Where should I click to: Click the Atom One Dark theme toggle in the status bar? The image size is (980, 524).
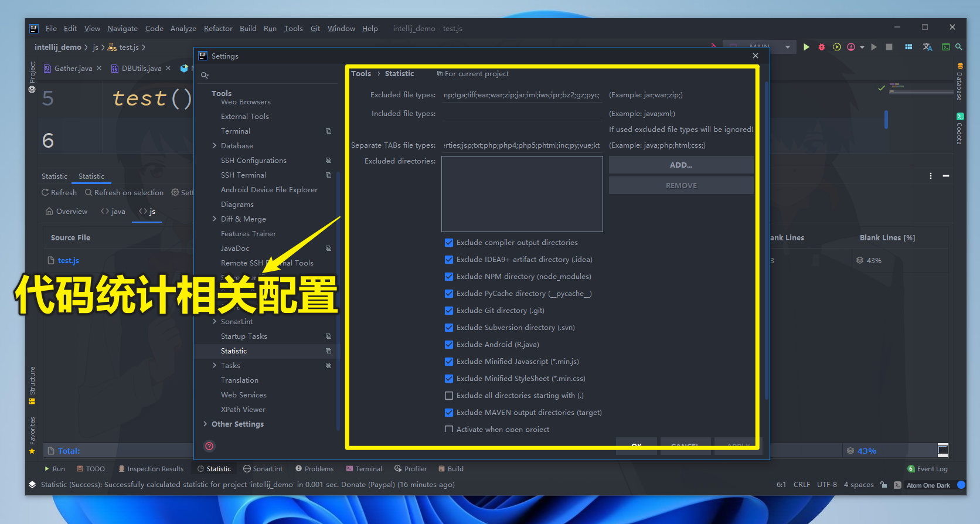(x=928, y=485)
